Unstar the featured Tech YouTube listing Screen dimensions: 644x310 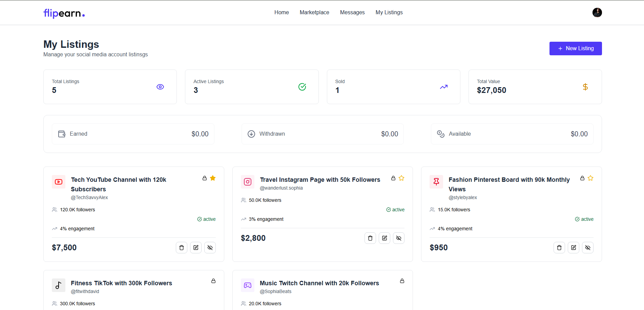pyautogui.click(x=213, y=178)
